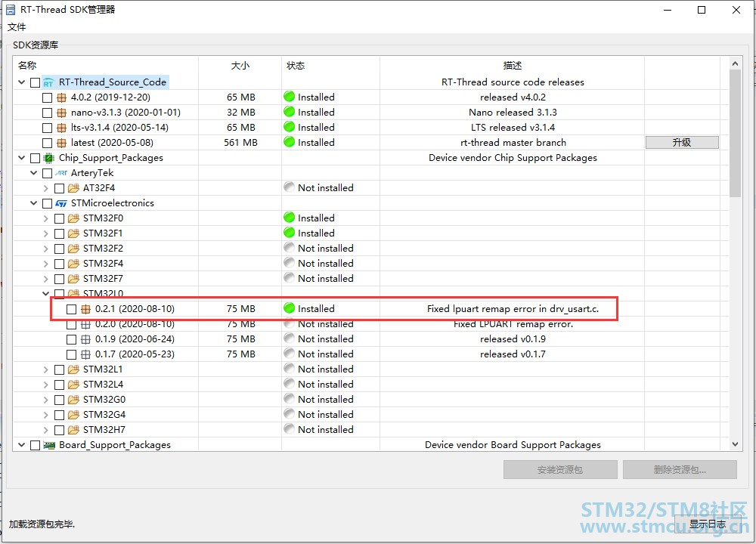Click the '加载资源包完毕.' status message
This screenshot has width=756, height=544.
click(42, 524)
